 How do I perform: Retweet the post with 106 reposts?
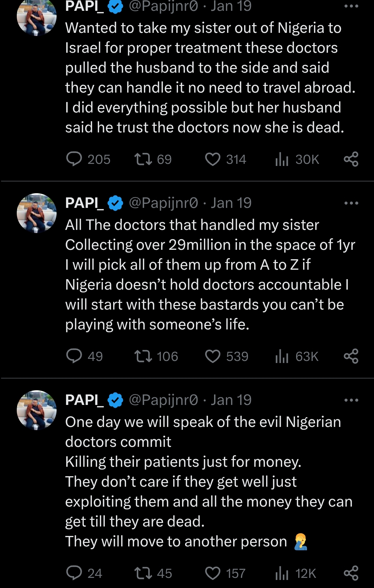(143, 356)
